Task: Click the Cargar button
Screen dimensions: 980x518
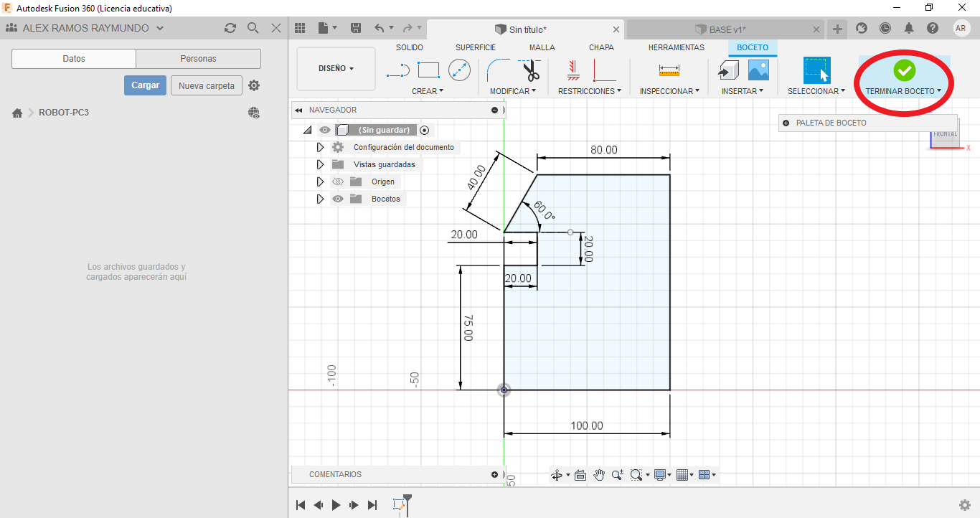Action: [x=145, y=85]
